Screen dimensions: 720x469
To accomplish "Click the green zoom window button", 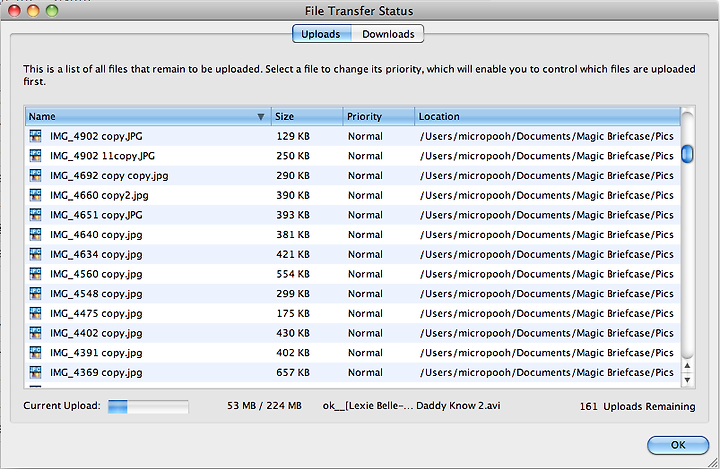I will pyautogui.click(x=52, y=10).
